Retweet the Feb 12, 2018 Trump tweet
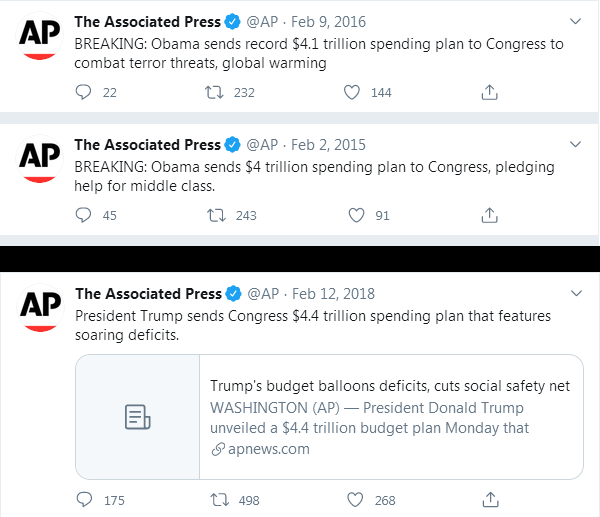 (219, 500)
